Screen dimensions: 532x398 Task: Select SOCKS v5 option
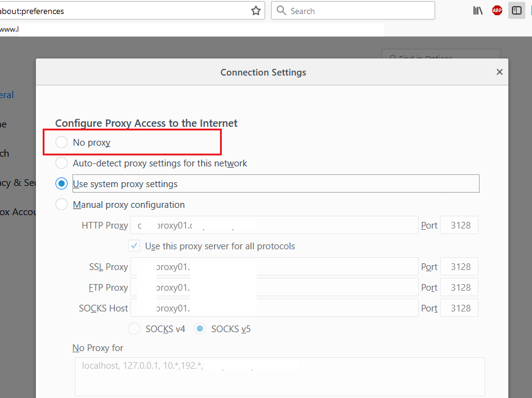(200, 329)
